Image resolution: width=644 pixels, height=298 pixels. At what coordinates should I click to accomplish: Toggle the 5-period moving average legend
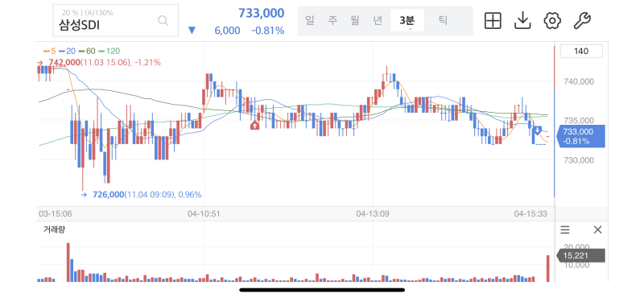coord(50,52)
